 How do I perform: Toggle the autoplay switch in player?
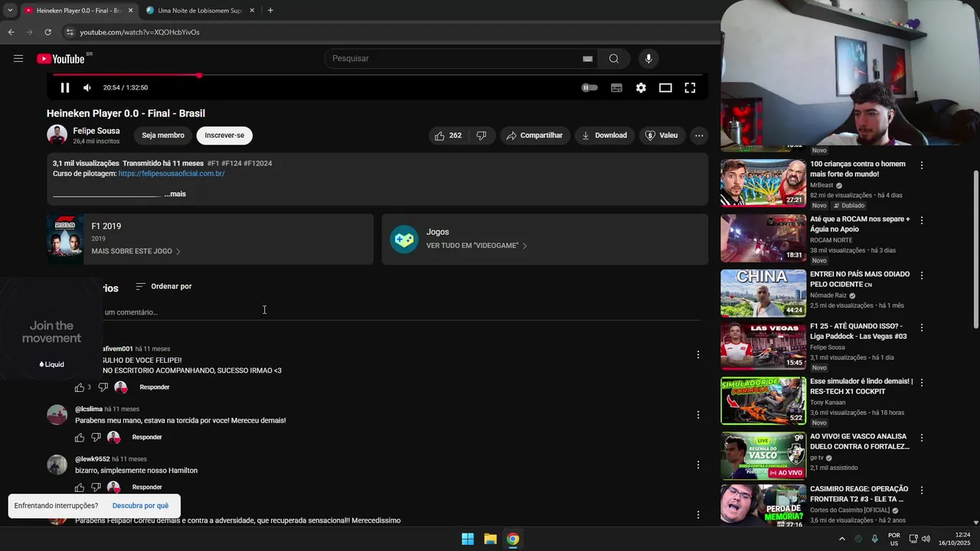590,88
